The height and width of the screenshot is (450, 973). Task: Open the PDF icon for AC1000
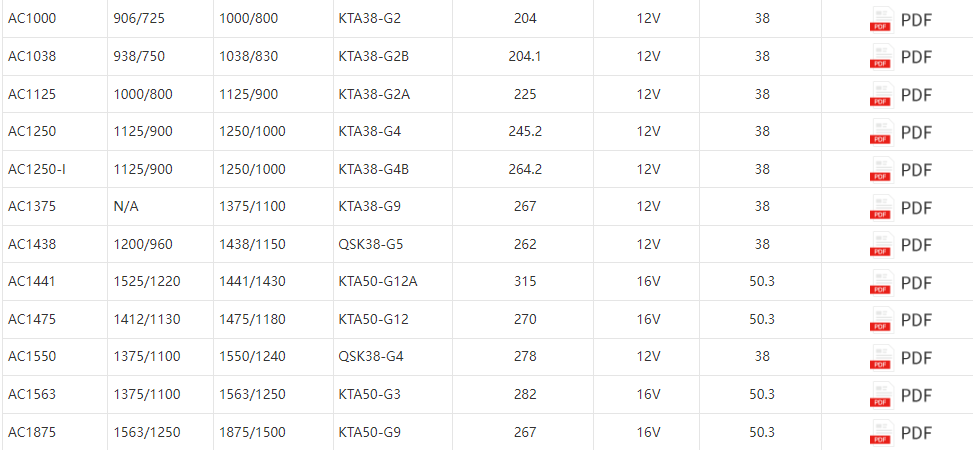click(x=881, y=19)
